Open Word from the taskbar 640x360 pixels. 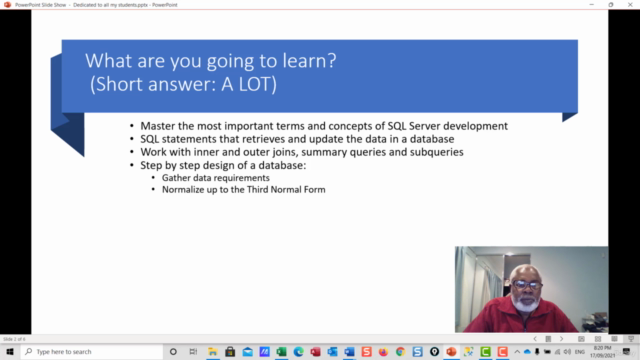coord(349,351)
